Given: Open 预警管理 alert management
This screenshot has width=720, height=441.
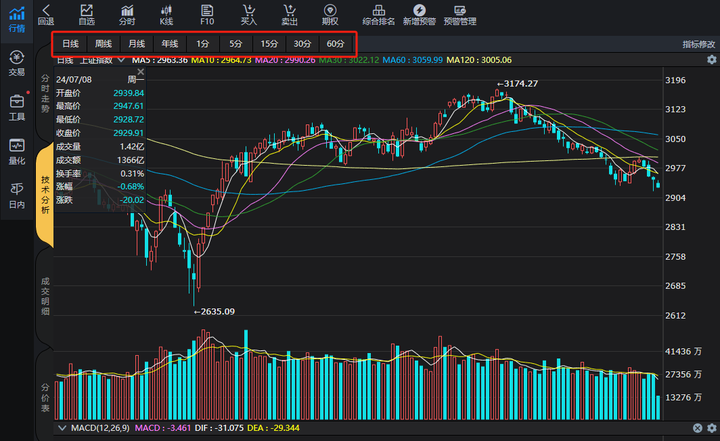Looking at the screenshot, I should click(460, 14).
